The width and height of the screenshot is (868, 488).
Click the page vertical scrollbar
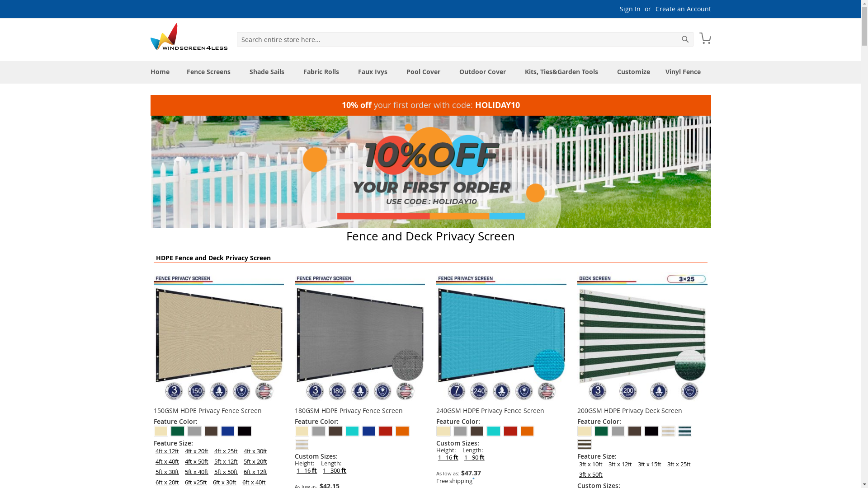click(x=864, y=244)
